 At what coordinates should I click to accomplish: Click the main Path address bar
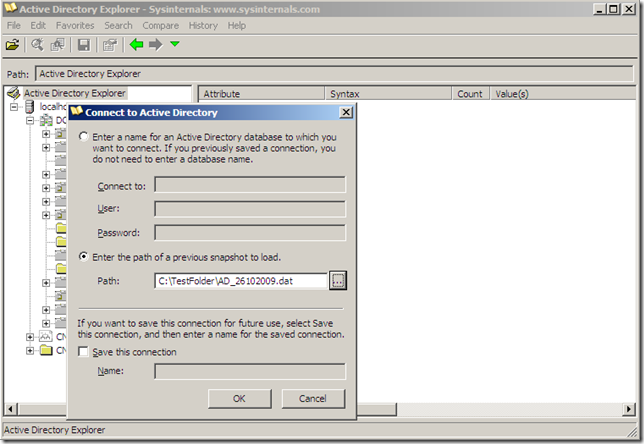coord(334,74)
